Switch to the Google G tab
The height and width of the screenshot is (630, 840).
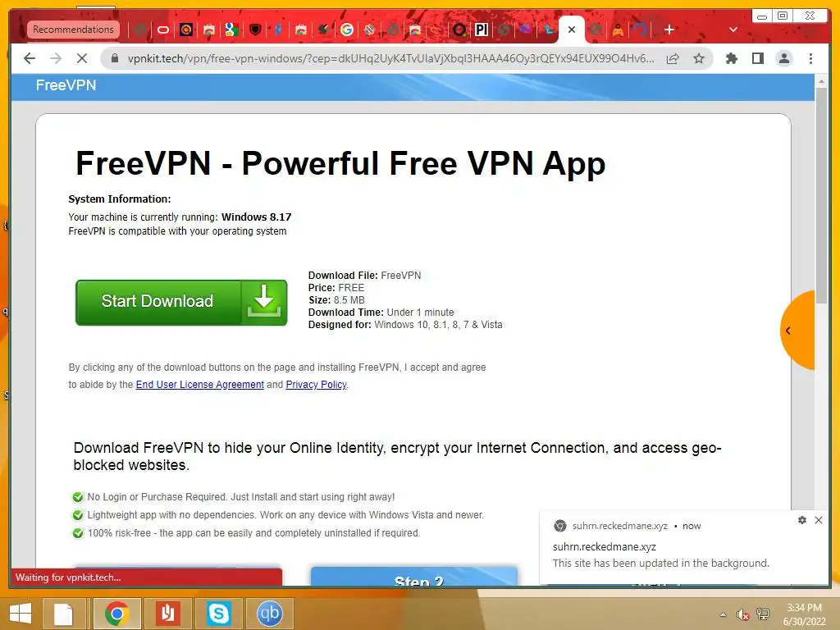pos(347,30)
